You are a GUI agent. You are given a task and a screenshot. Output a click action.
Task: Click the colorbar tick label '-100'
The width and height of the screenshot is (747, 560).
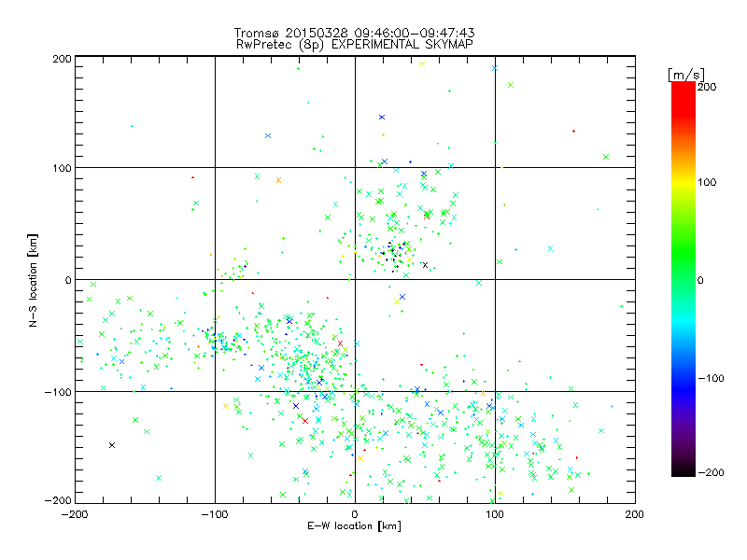[x=712, y=378]
